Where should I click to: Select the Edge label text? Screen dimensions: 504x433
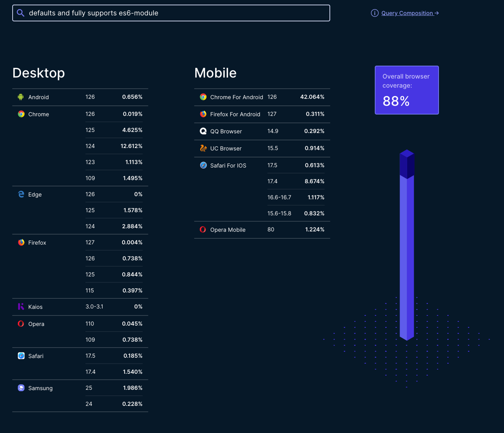35,195
